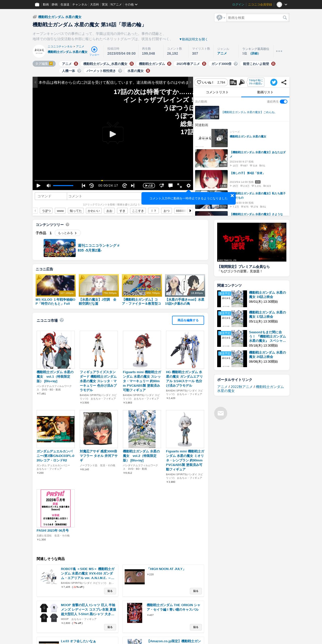Click the question icon on ガンド3000倍 tag
The image size is (322, 644).
(x=236, y=64)
